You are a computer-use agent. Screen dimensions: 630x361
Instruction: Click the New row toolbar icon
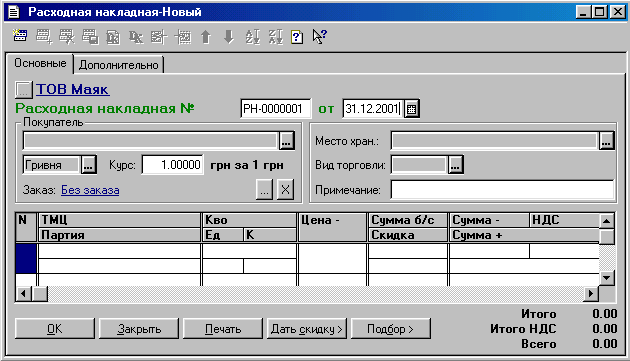pos(20,36)
